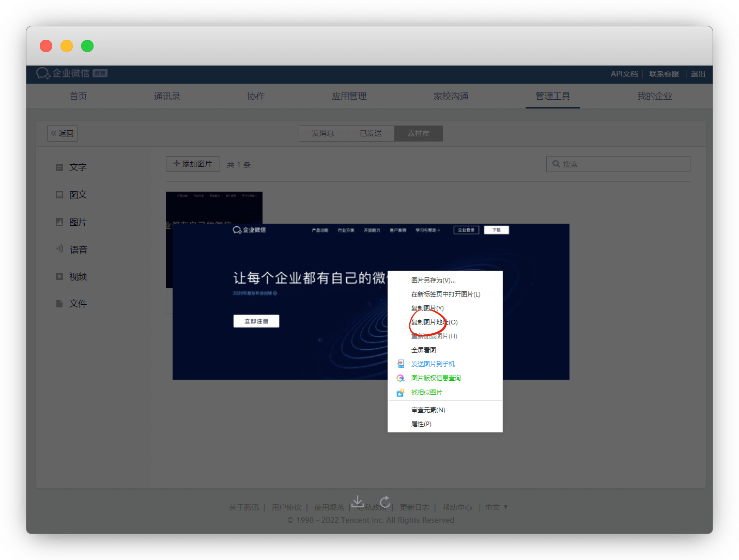Select 图片另存为(V) in the context menu
Image resolution: width=739 pixels, height=560 pixels.
[x=433, y=281]
